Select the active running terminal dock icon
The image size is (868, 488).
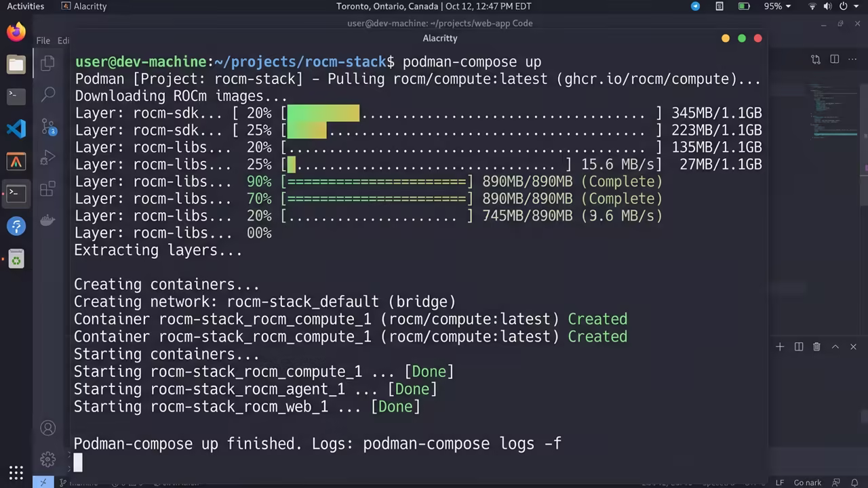pos(16,193)
